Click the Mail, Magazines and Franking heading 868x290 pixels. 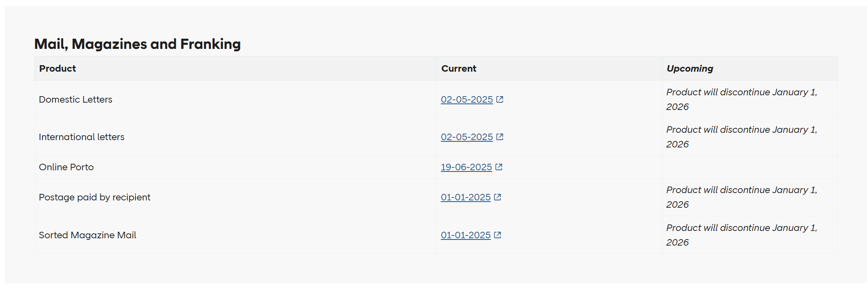137,44
